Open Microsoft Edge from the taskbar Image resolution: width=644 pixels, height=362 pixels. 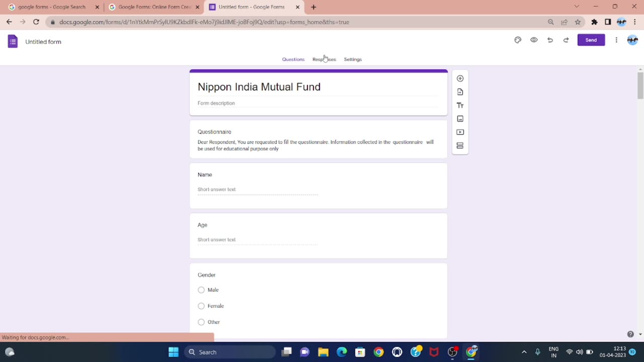[x=342, y=352]
